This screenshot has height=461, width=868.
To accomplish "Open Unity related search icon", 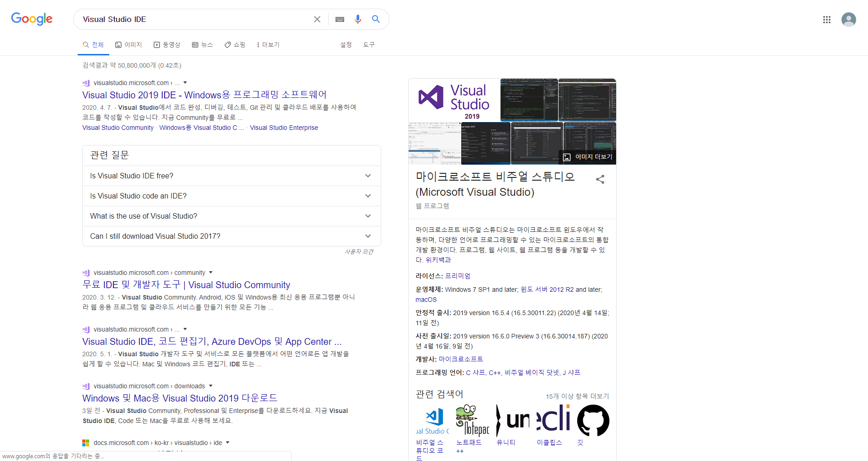I will tap(513, 420).
